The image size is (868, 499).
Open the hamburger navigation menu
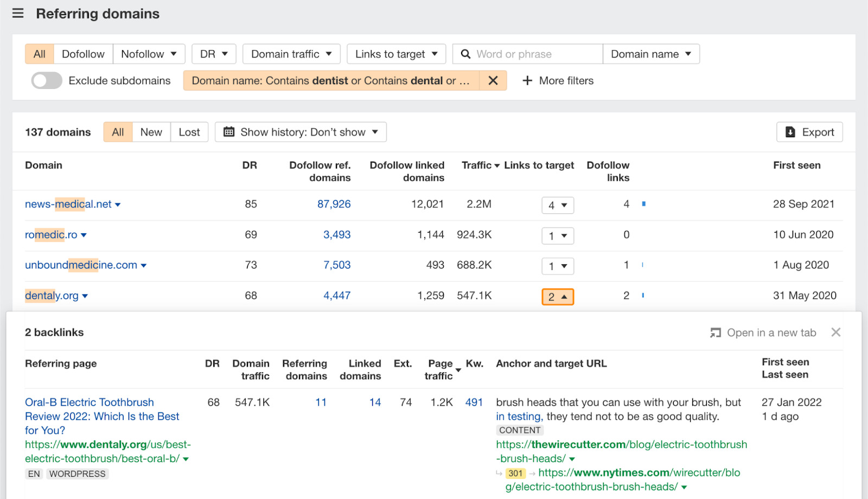[x=18, y=14]
